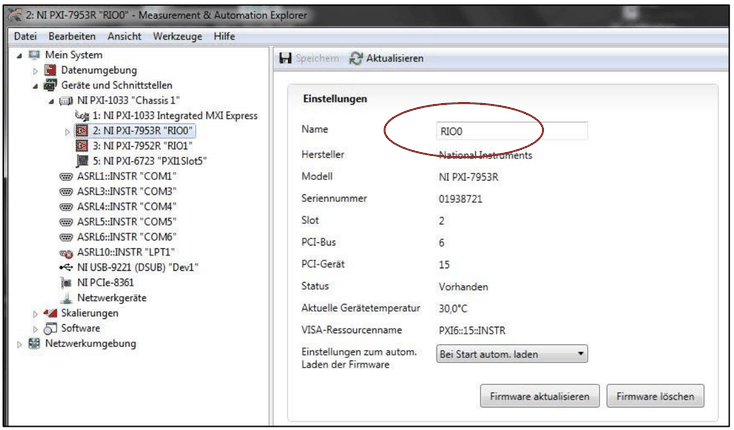Expand the Skalierungen tree node
This screenshot has height=430, width=734.
[x=35, y=314]
